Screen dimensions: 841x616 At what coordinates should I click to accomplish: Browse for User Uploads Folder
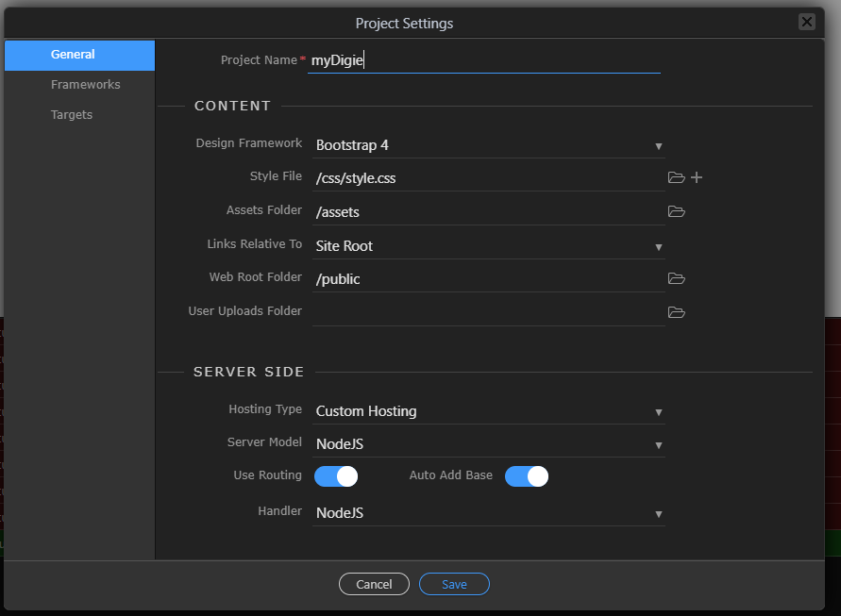tap(676, 312)
